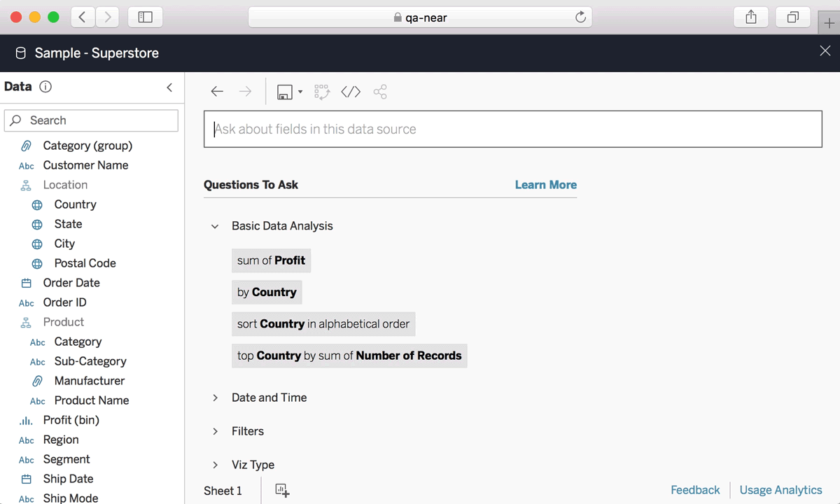Expand the Filters section
The height and width of the screenshot is (504, 840).
click(215, 431)
